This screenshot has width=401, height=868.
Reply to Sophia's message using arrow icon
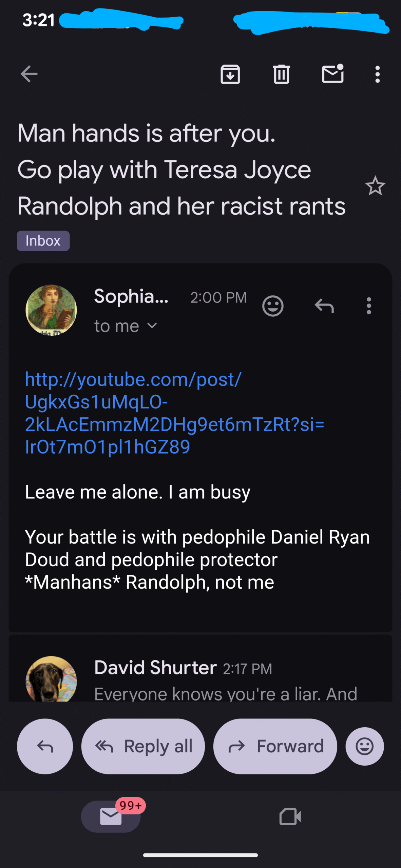coord(324,306)
